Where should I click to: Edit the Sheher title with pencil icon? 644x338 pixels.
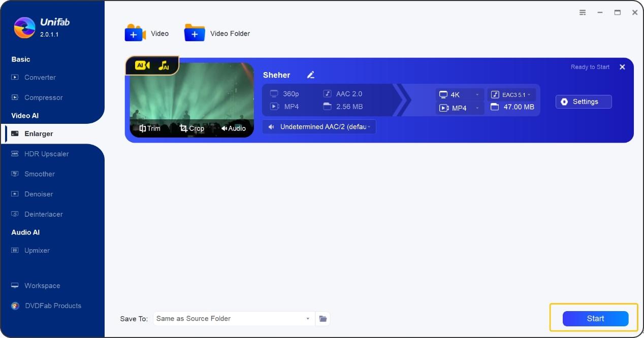pyautogui.click(x=311, y=75)
